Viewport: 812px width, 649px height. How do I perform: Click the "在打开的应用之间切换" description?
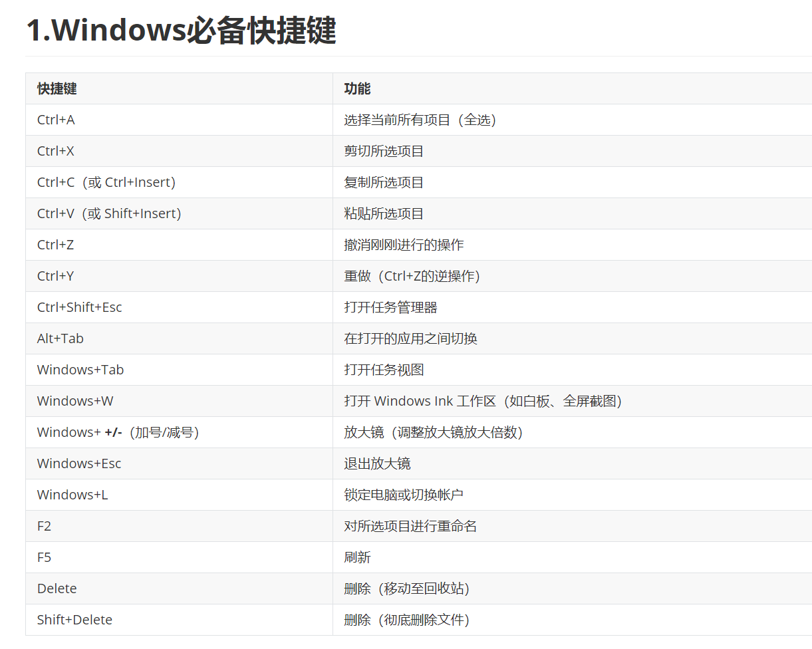[x=410, y=339]
